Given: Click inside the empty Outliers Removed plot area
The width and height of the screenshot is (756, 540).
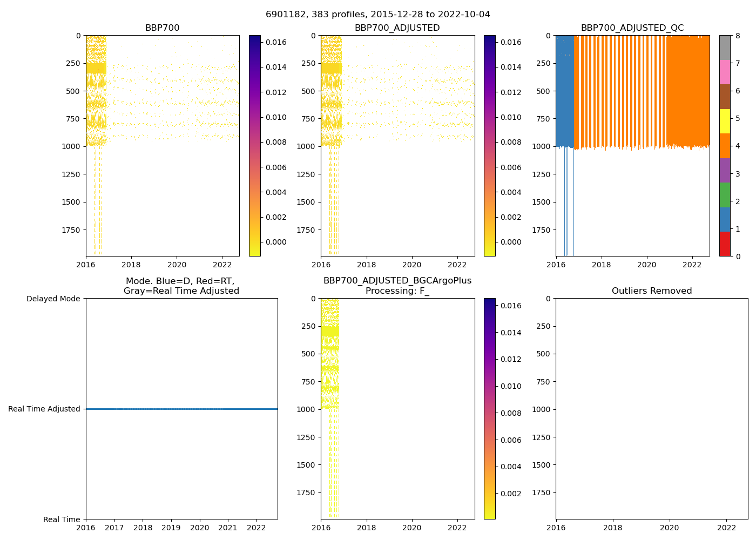Looking at the screenshot, I should [x=651, y=409].
